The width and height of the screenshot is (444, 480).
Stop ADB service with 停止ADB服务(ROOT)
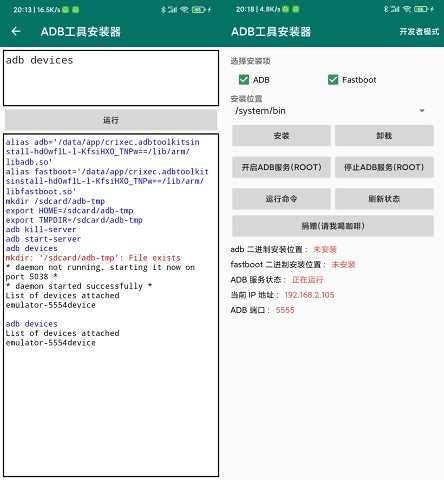[x=384, y=167]
